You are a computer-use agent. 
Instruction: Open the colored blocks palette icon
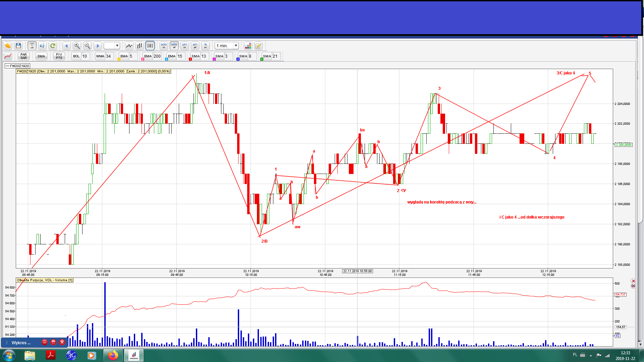coord(248,46)
